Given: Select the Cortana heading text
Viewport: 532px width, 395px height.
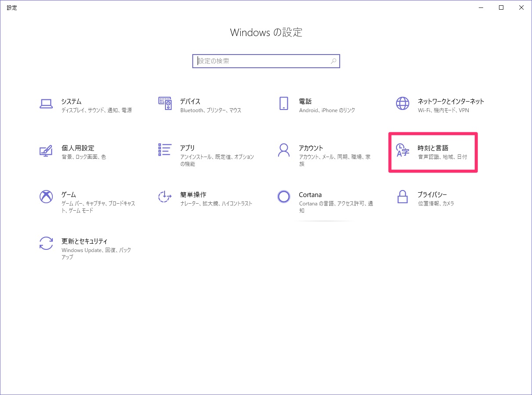Looking at the screenshot, I should [x=310, y=194].
